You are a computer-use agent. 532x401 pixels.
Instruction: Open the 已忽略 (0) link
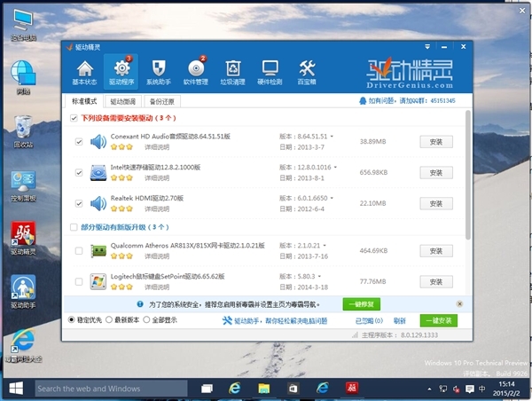pyautogui.click(x=369, y=321)
